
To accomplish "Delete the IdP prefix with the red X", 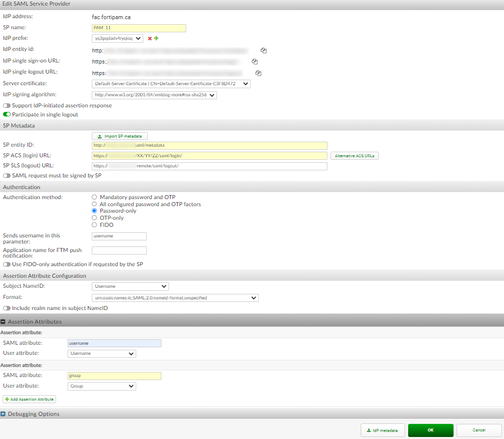I will 150,38.
